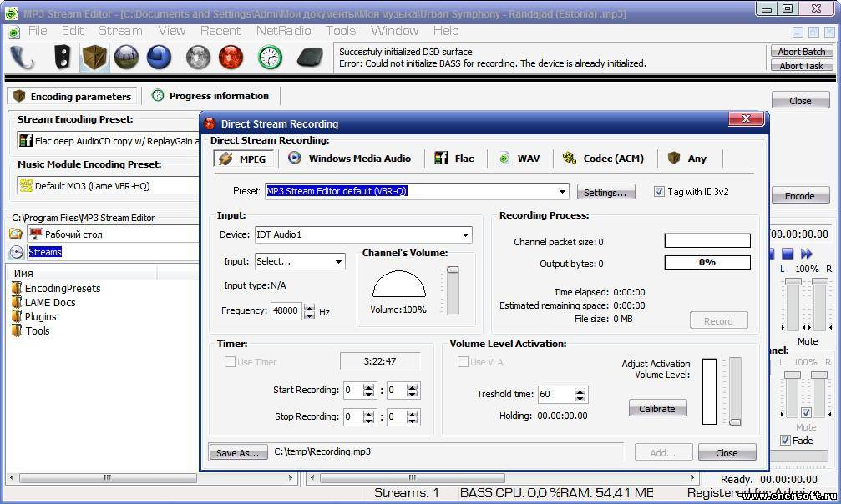Click the dark stone toolbar icon

(x=310, y=58)
